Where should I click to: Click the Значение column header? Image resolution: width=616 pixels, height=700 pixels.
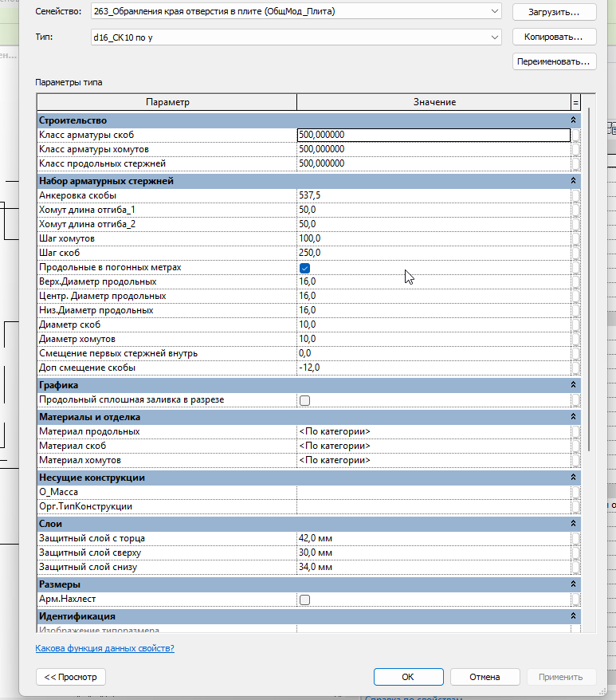[x=434, y=102]
